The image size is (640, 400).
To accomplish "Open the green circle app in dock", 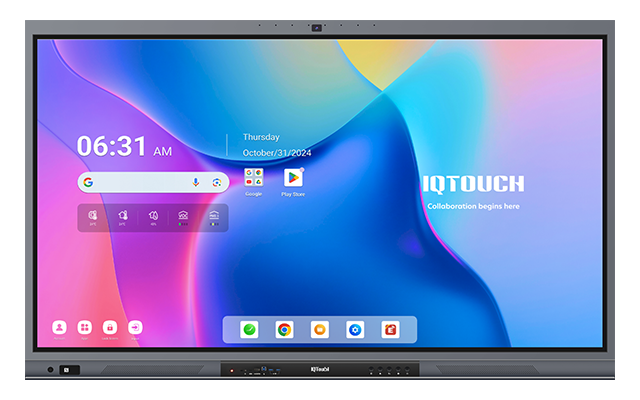I will (249, 329).
